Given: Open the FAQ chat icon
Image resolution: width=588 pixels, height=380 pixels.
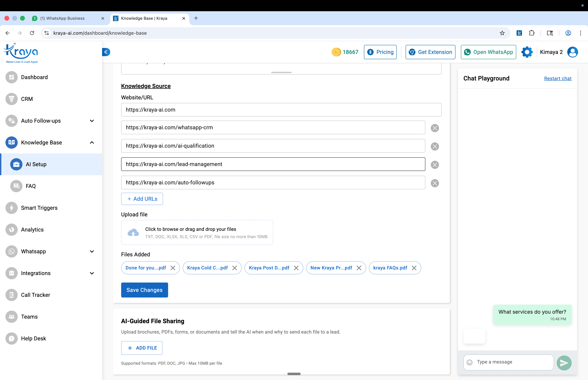Looking at the screenshot, I should click(x=16, y=186).
